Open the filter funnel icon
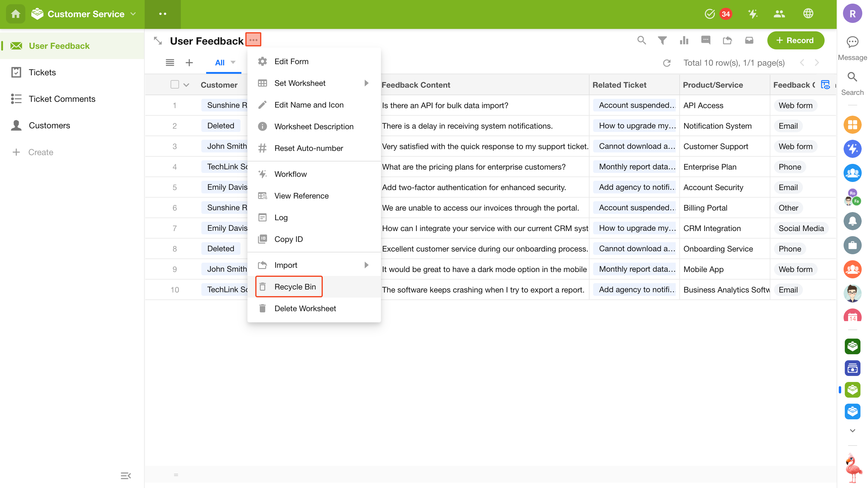Screen dimensions: 868x488 point(662,40)
